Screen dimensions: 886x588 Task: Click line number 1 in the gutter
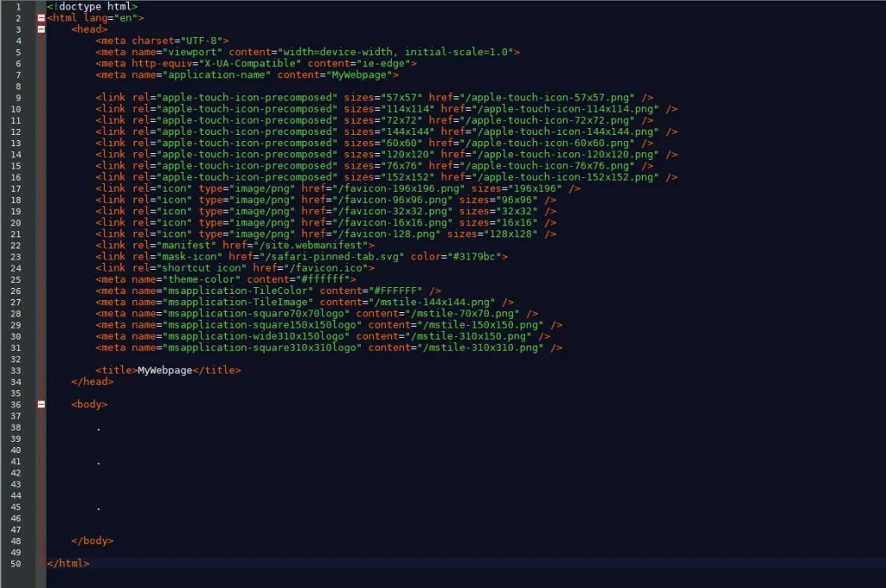tap(17, 6)
